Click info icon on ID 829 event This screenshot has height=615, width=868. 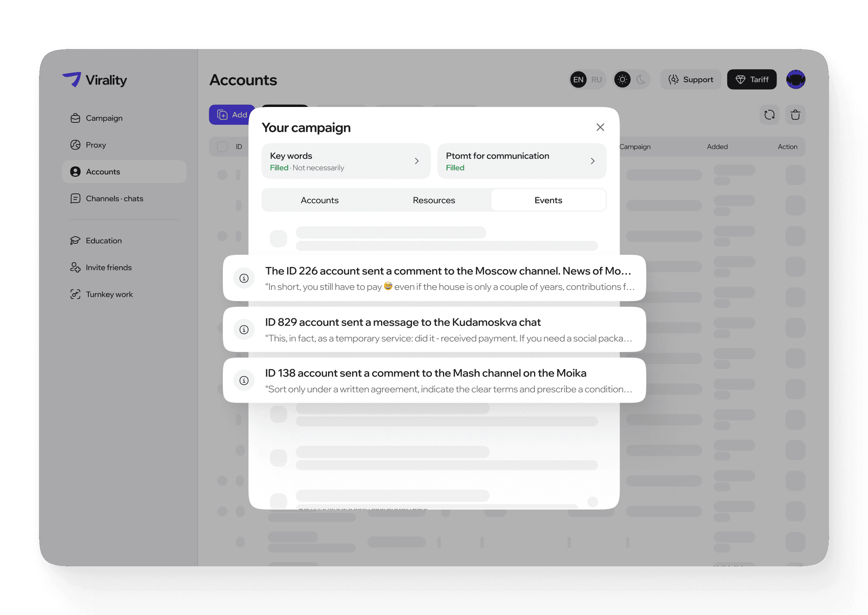tap(244, 329)
